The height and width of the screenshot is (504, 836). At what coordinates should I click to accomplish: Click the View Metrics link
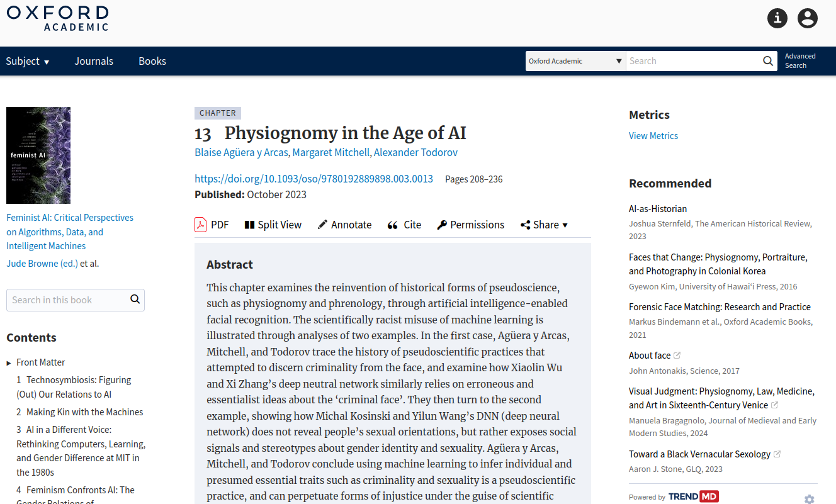tap(653, 136)
